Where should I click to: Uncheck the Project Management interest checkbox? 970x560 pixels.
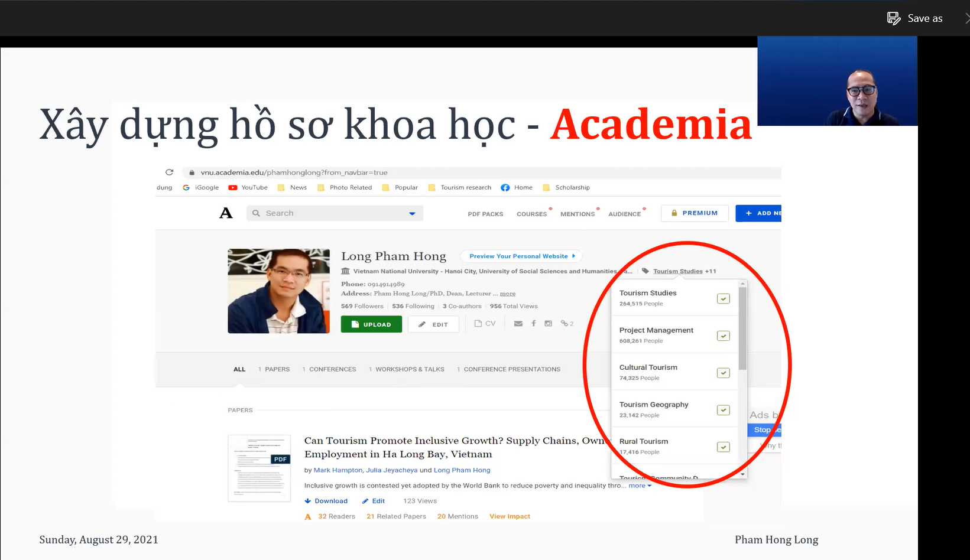(x=724, y=336)
